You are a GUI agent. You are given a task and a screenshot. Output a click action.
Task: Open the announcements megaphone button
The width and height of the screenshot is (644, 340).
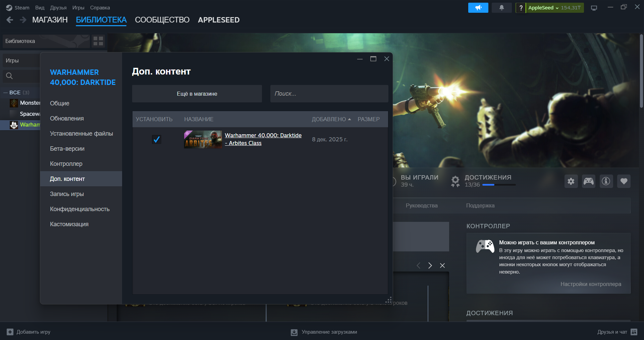pos(478,7)
